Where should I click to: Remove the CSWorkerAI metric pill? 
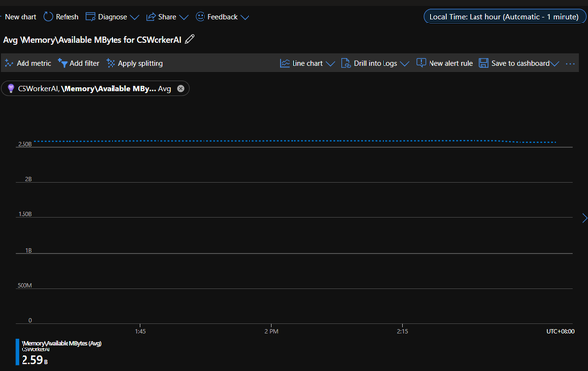pos(181,88)
